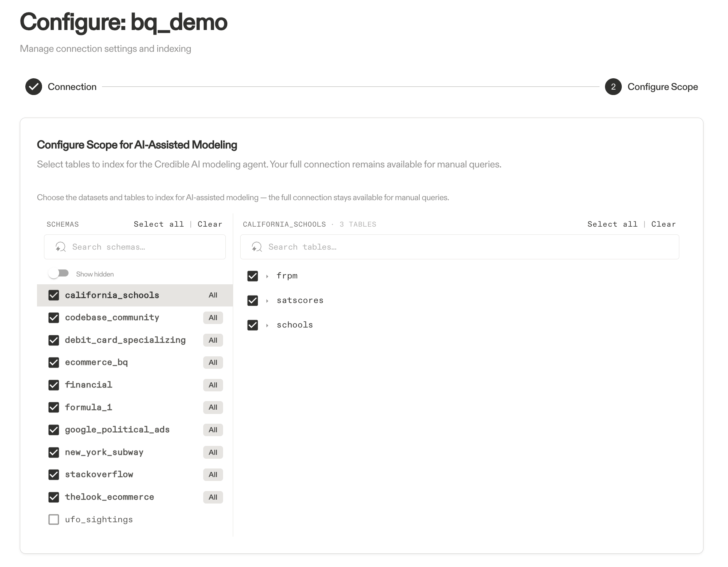Click the satscores table name
728x567 pixels.
click(300, 301)
